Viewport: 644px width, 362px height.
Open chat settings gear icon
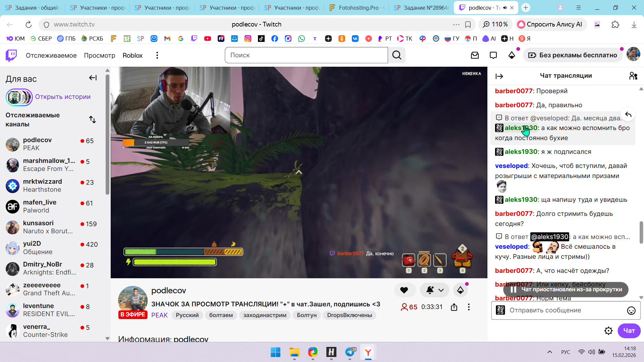[x=608, y=331]
